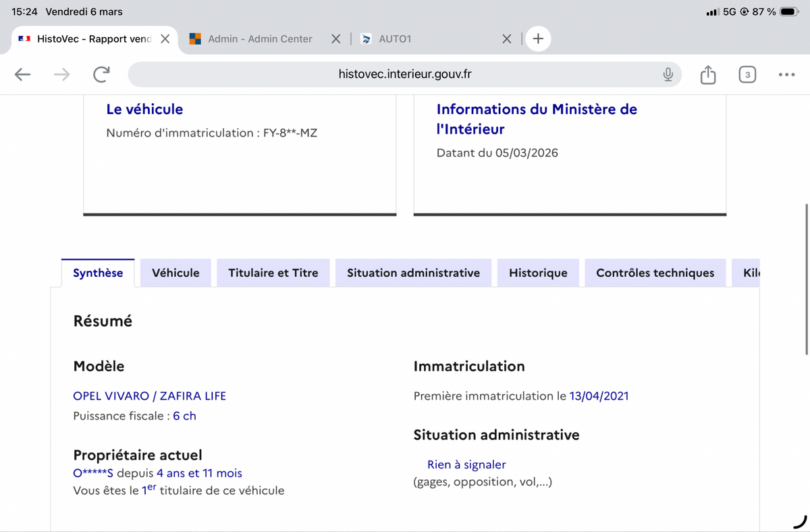Close the HistoVec browser tab
This screenshot has height=532, width=810.
(165, 39)
